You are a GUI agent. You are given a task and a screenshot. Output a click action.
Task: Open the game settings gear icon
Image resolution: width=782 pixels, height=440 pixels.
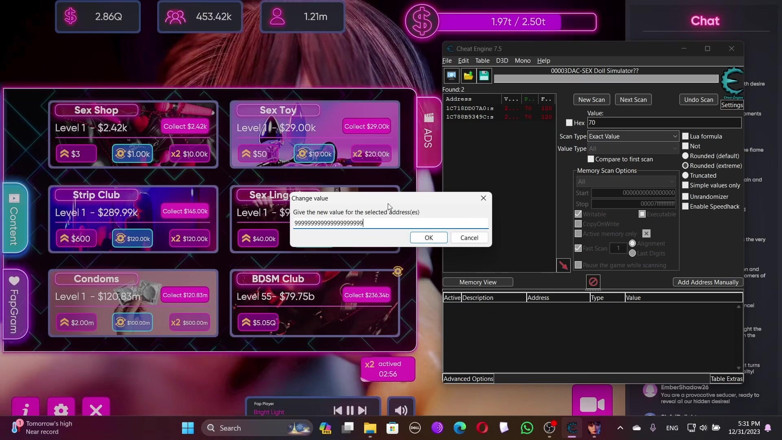(61, 410)
